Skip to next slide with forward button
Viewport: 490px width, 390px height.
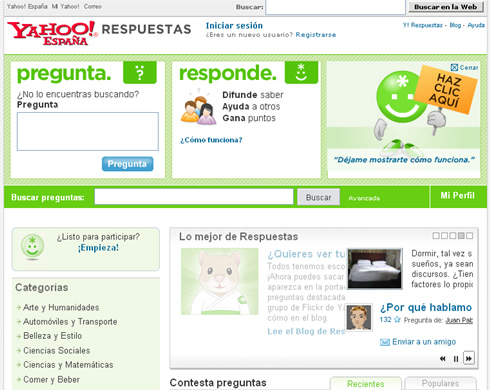pos(469,359)
